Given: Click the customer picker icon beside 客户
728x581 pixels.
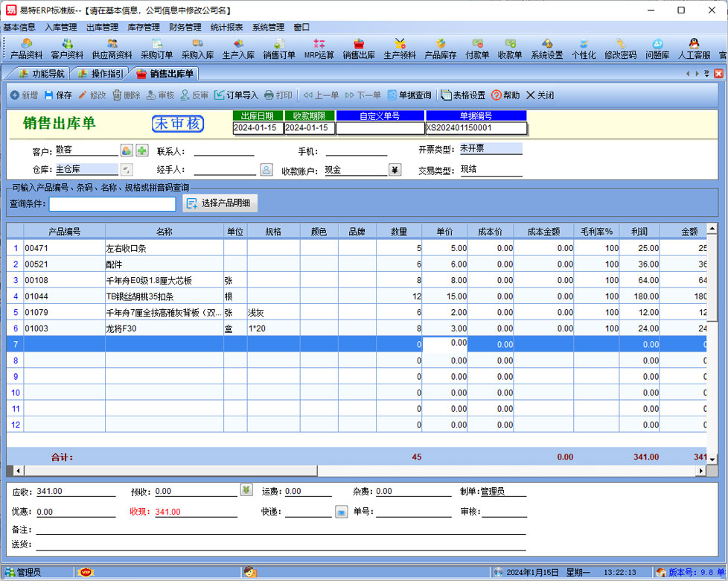Looking at the screenshot, I should click(127, 150).
